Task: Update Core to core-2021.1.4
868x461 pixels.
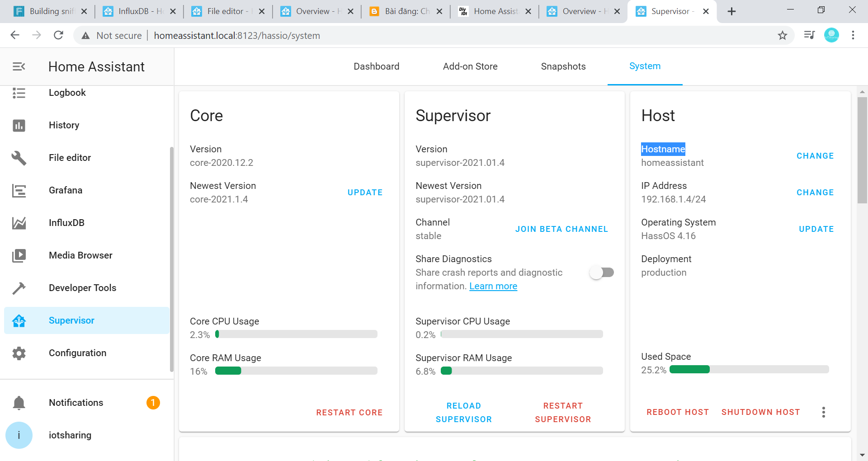Action: point(365,192)
